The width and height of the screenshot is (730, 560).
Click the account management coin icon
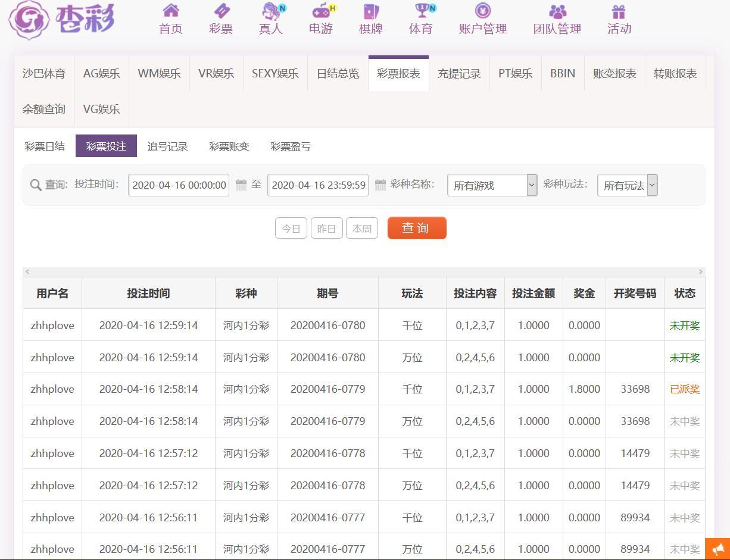tap(483, 11)
